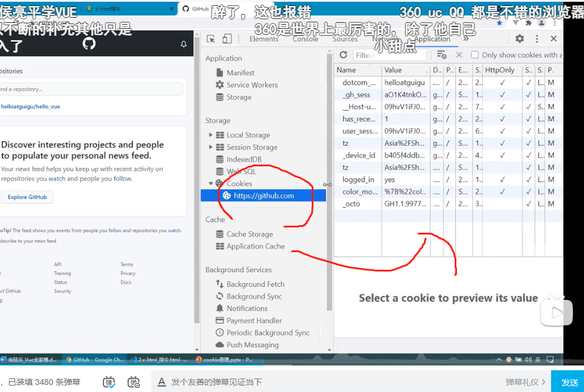Open Security footer link
584x392 pixels.
[x=62, y=291]
